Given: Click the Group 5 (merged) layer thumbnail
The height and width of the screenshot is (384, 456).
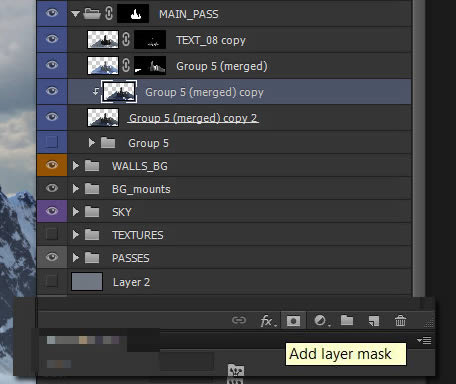Looking at the screenshot, I should (103, 65).
